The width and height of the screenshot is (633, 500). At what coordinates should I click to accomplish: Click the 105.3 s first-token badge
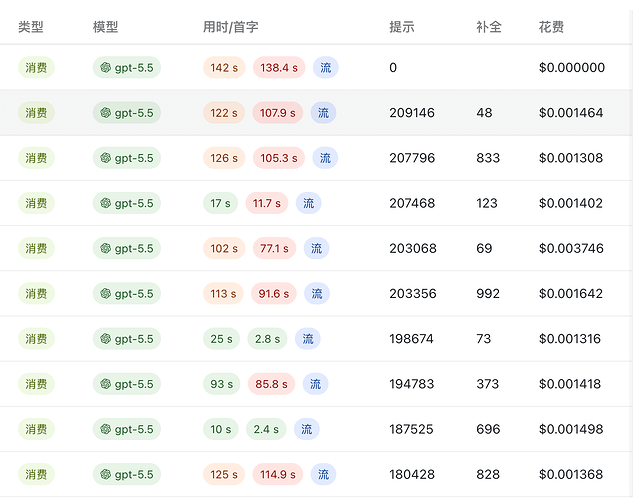tap(279, 158)
